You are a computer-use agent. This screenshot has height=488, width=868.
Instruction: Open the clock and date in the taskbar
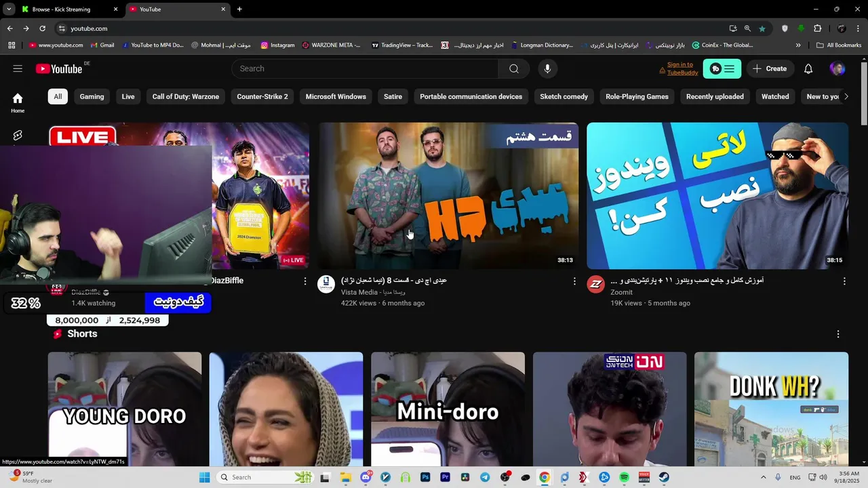[848, 477]
